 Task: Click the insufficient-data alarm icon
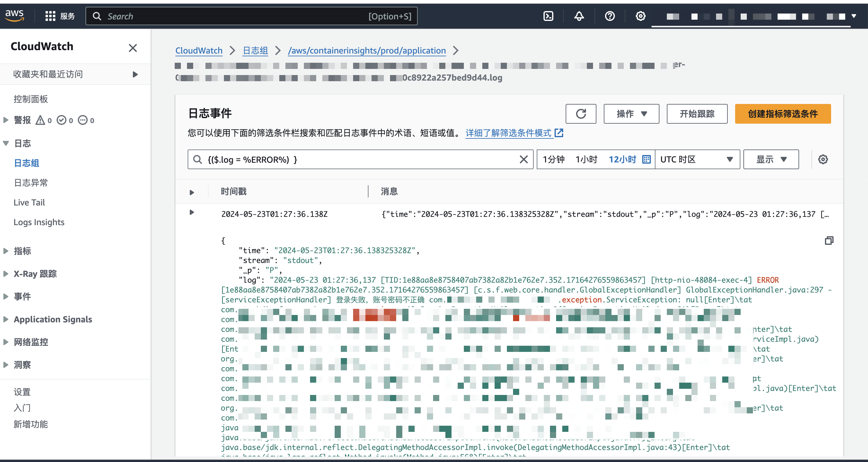click(82, 120)
